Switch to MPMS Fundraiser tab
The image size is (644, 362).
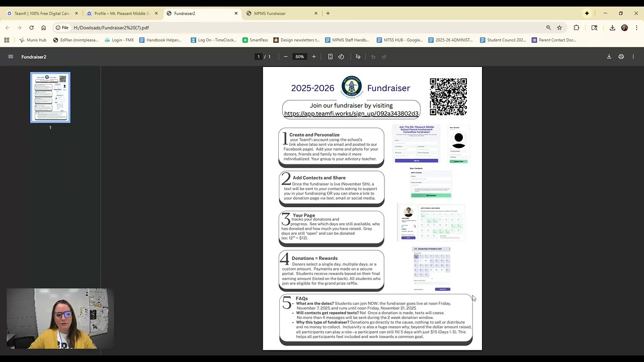281,14
